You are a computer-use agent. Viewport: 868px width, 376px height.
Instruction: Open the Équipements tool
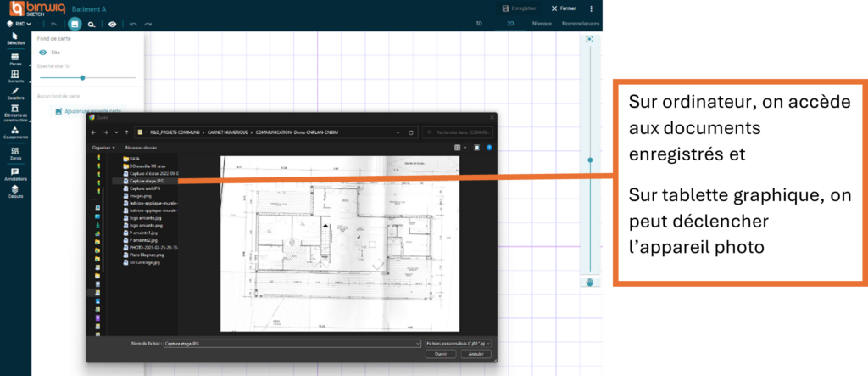(15, 132)
